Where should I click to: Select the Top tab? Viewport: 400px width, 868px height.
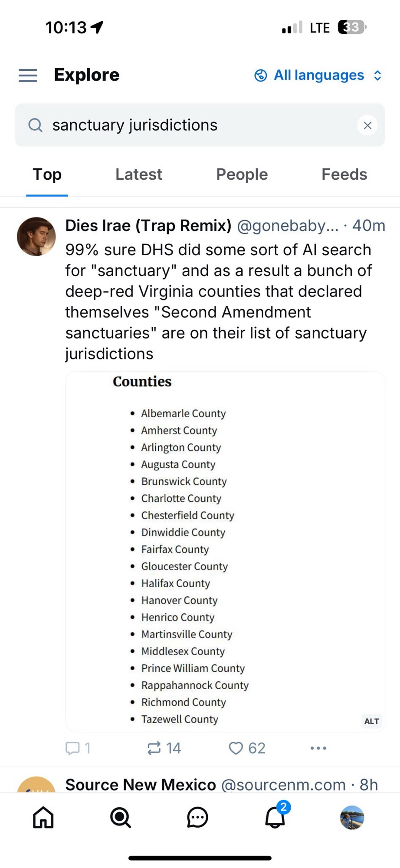(x=47, y=174)
